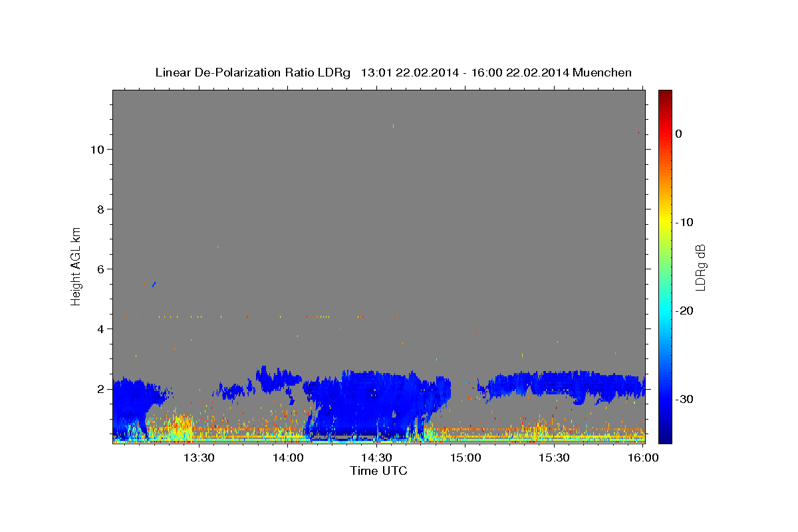Click the colorbar value -20

[685, 311]
